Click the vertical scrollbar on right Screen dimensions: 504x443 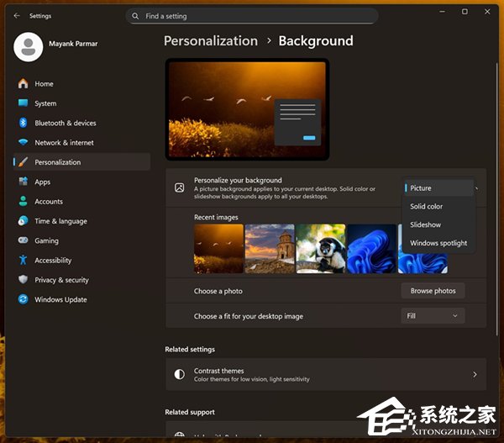point(496,199)
